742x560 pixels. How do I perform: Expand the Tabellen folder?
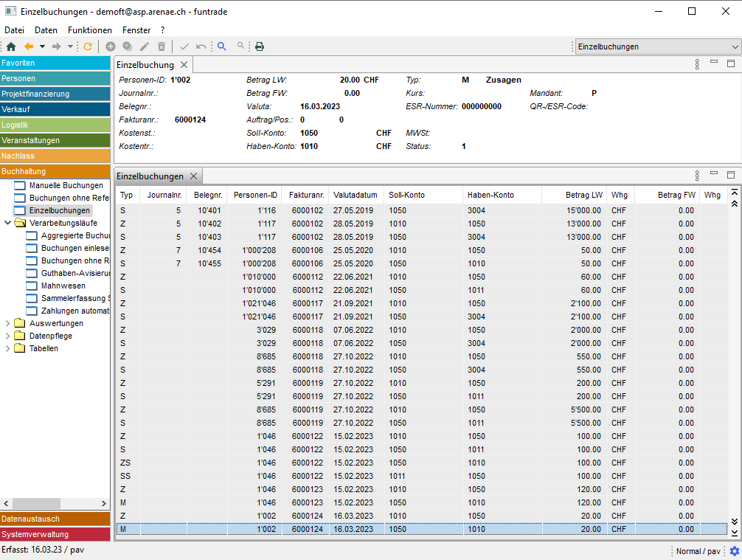click(8, 348)
